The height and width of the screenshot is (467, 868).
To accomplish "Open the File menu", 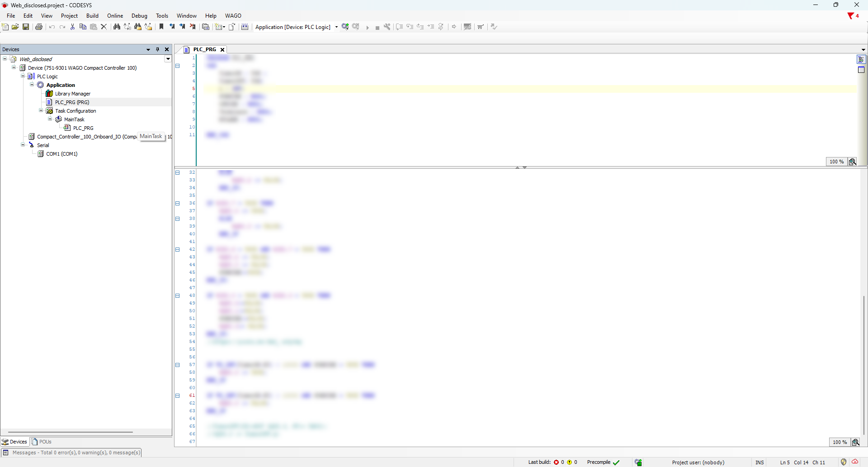I will pos(11,15).
